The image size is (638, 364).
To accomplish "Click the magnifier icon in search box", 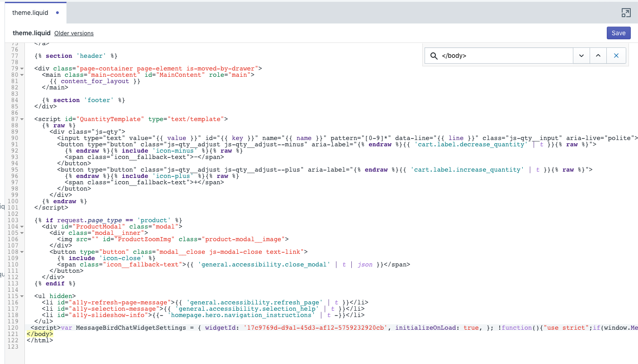I will [434, 56].
